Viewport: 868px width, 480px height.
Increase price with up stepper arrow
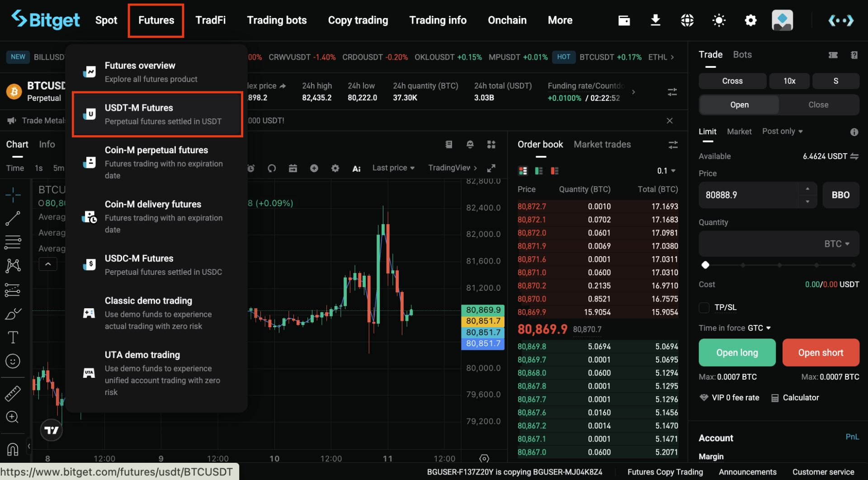(807, 189)
